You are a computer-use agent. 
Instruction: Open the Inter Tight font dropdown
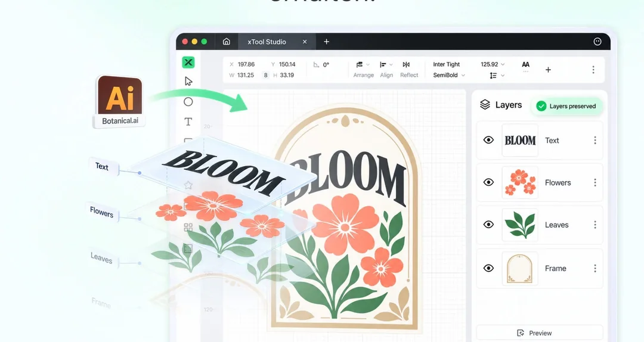(x=447, y=64)
